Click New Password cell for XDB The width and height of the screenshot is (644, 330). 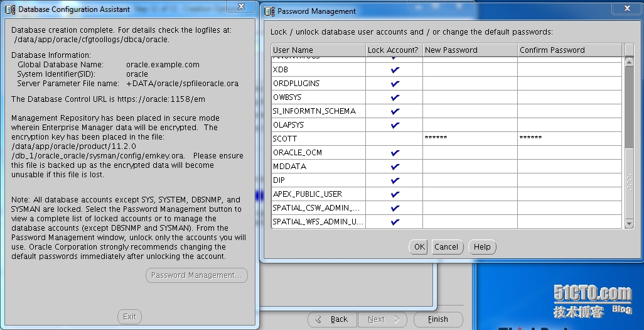click(x=470, y=70)
